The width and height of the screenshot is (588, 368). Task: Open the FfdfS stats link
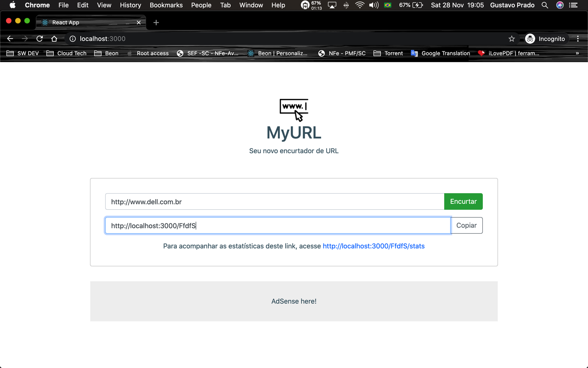373,246
